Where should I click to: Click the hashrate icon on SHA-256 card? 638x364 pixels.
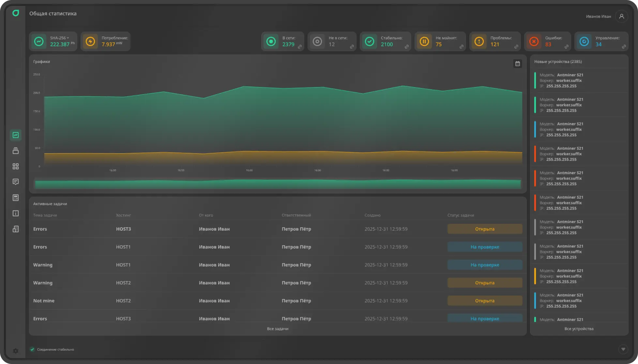(x=39, y=41)
